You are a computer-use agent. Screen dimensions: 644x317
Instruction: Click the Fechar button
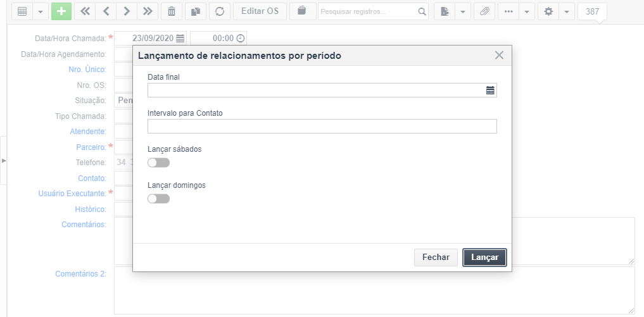click(x=436, y=258)
